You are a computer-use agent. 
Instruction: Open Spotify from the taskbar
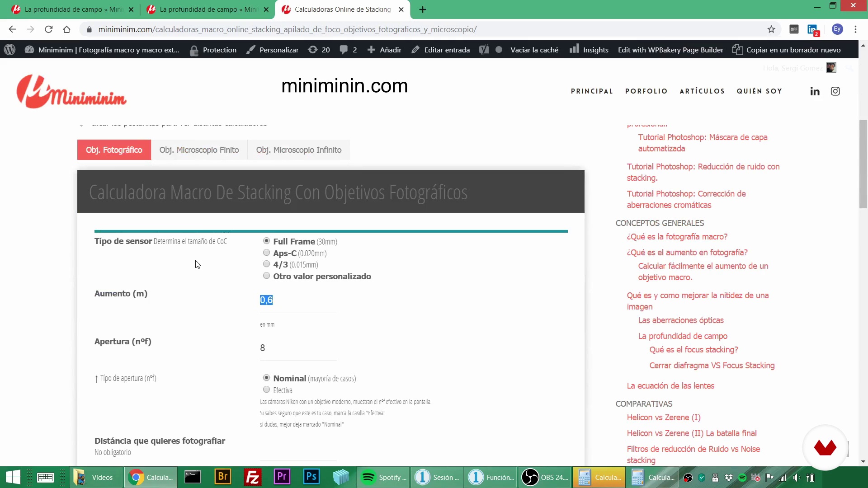(x=384, y=477)
